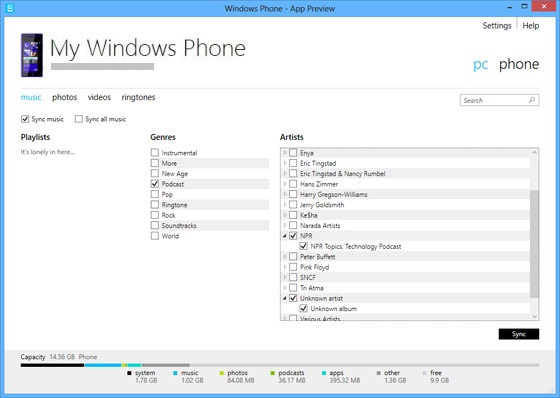Click artists list scroll up arrow
This screenshot has height=398, width=560.
534,152
